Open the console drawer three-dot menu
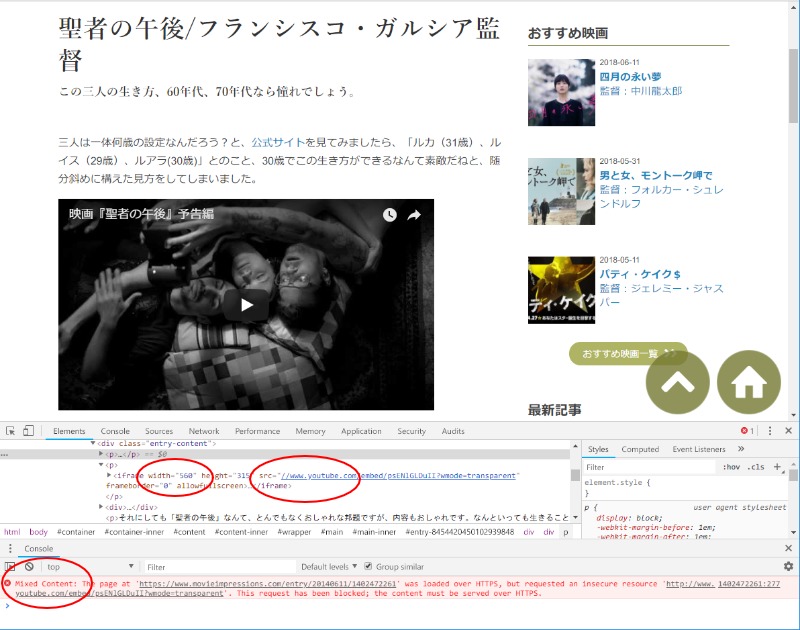800x630 pixels. tap(10, 548)
